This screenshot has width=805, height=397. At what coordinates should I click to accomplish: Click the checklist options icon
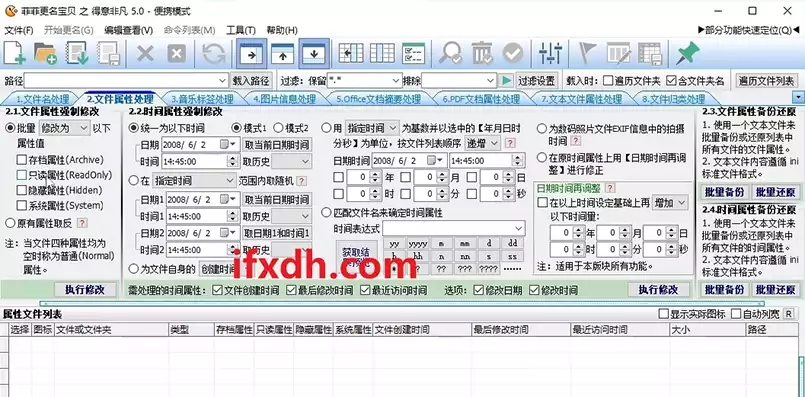pos(413,53)
